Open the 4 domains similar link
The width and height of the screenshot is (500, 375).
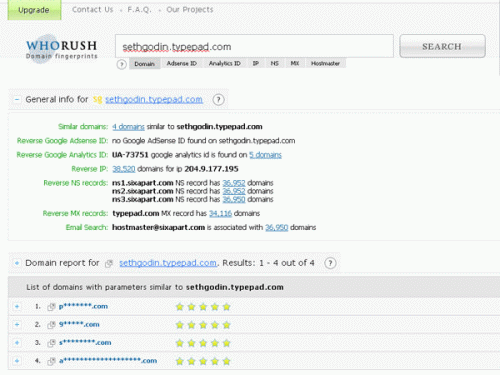pos(128,127)
